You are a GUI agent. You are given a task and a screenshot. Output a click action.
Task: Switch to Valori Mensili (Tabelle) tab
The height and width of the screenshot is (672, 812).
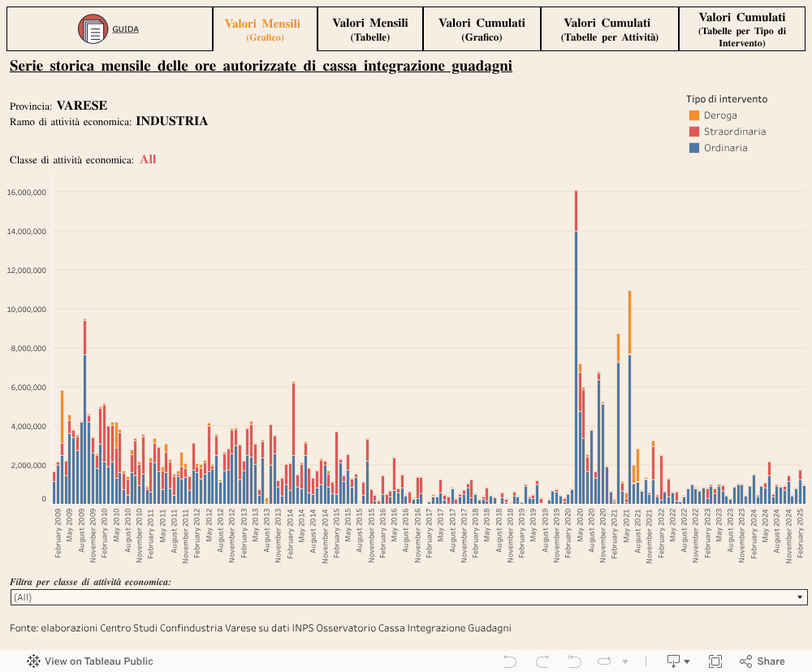pos(370,29)
